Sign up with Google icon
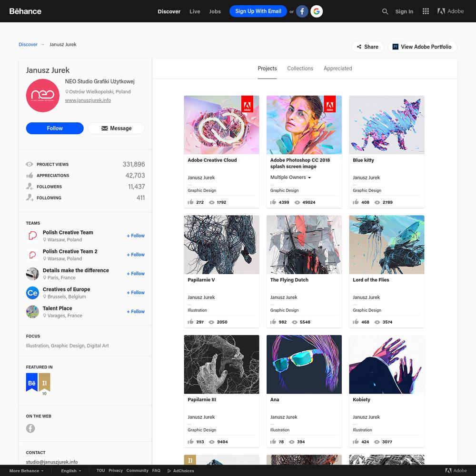 317,11
